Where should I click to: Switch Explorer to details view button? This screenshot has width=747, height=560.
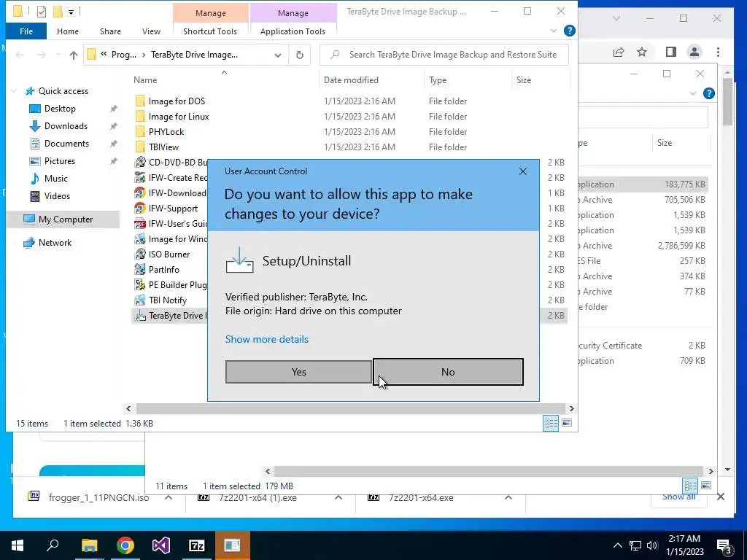pyautogui.click(x=551, y=424)
